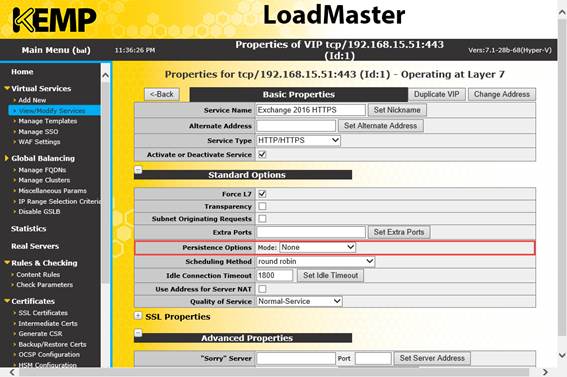Open the Real Servers page
Screen dimensions: 567x377
coord(35,246)
